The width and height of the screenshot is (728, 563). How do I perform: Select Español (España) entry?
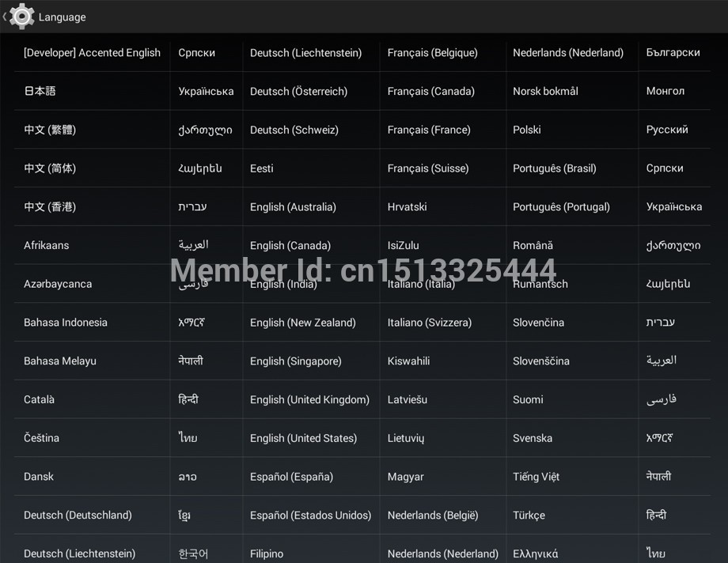click(x=291, y=477)
